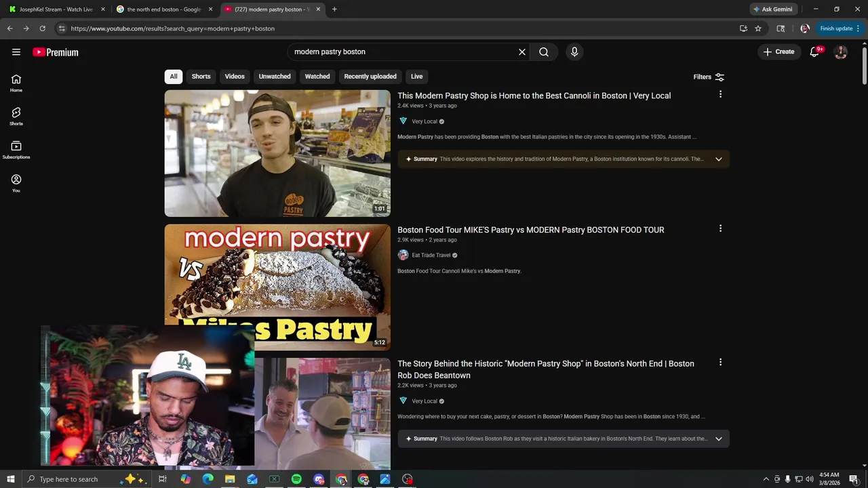Click the Chrome profile avatar

pos(805,28)
